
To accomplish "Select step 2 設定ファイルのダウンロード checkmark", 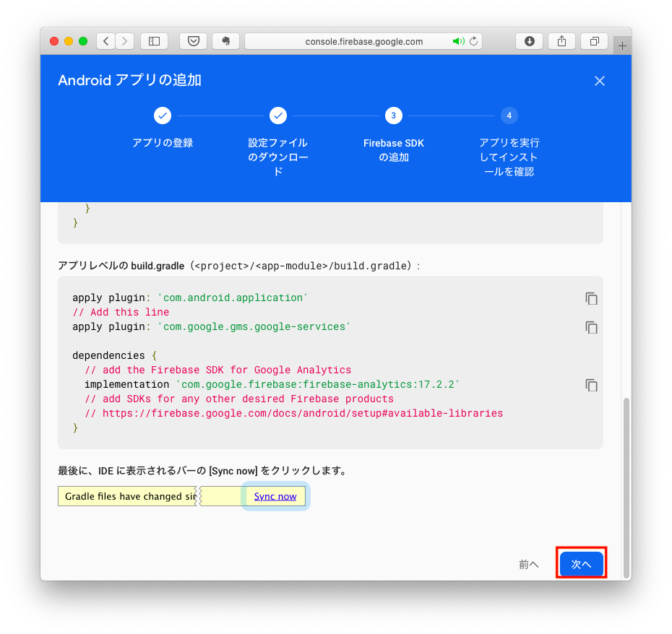I will click(278, 116).
